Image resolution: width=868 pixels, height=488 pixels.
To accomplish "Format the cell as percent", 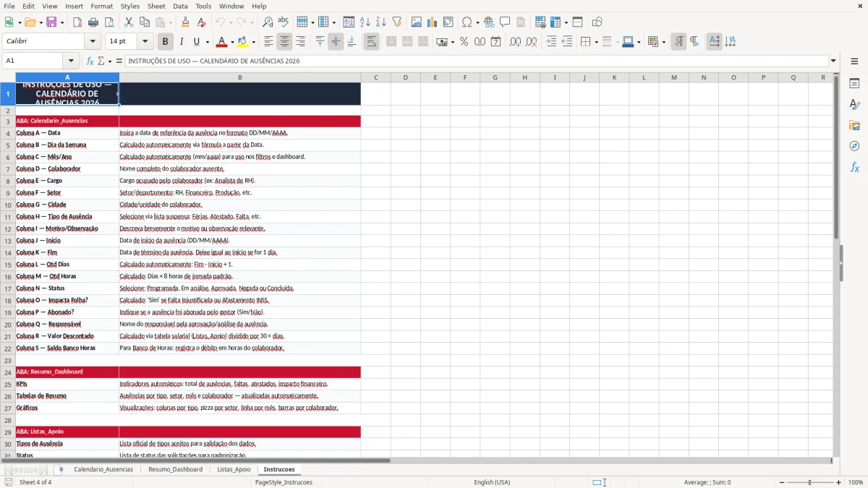I will 464,42.
